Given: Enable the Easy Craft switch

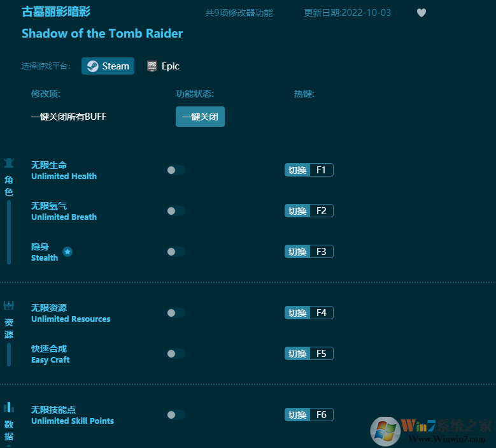Looking at the screenshot, I should [176, 354].
